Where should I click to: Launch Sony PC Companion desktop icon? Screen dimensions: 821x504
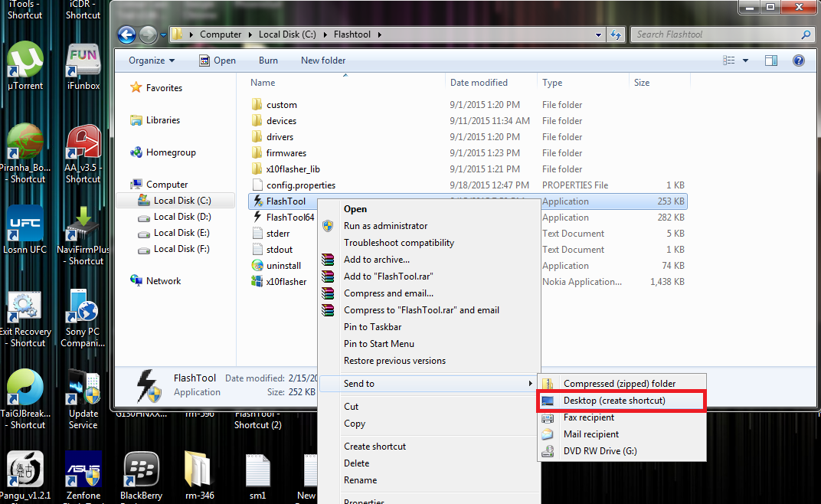point(83,319)
